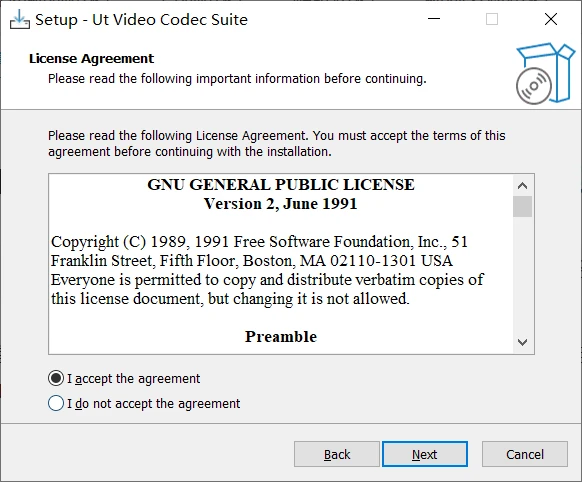Click the license scroll up arrow
Screen dimensions: 582x482
tap(522, 186)
